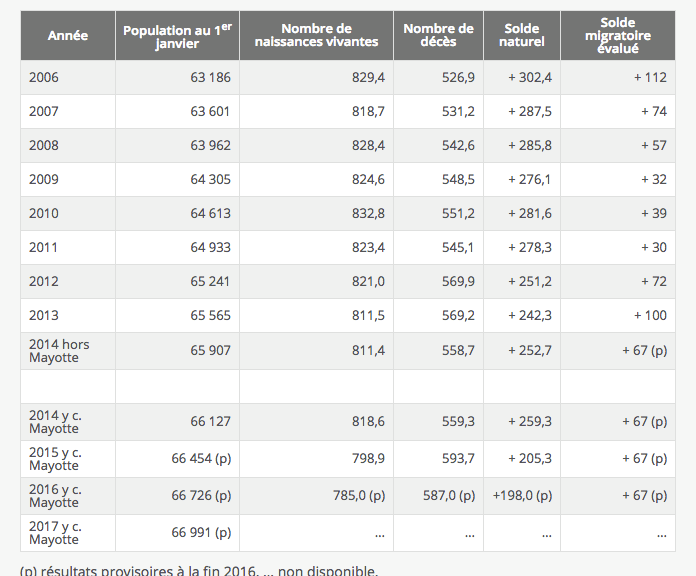Click the "2017 y c. Mayotte" row label
The height and width of the screenshot is (576, 696).
point(55,532)
